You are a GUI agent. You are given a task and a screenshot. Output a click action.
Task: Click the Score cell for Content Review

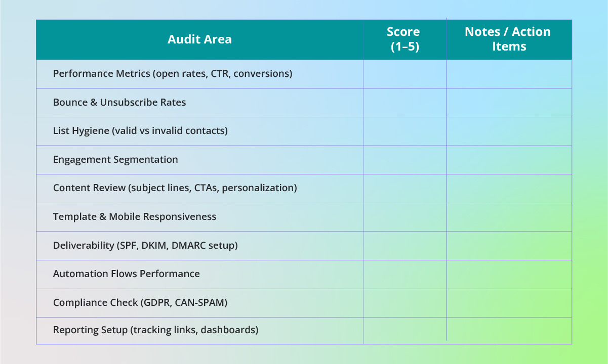coord(405,189)
